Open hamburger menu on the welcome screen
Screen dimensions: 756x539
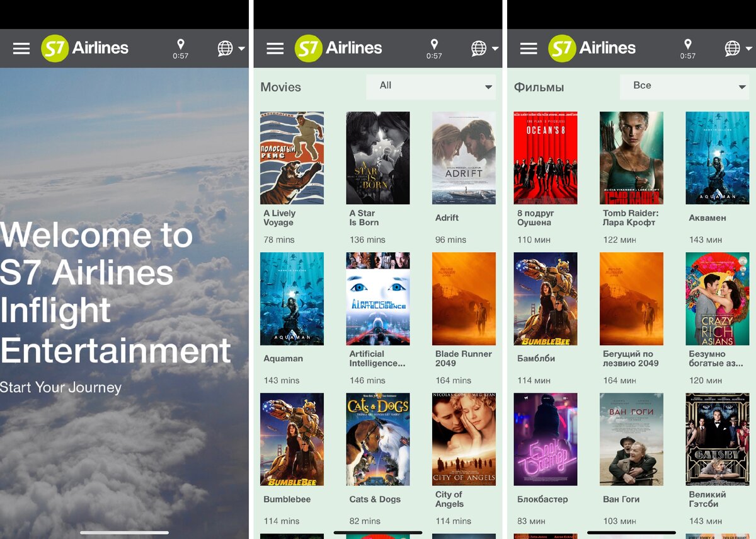21,49
